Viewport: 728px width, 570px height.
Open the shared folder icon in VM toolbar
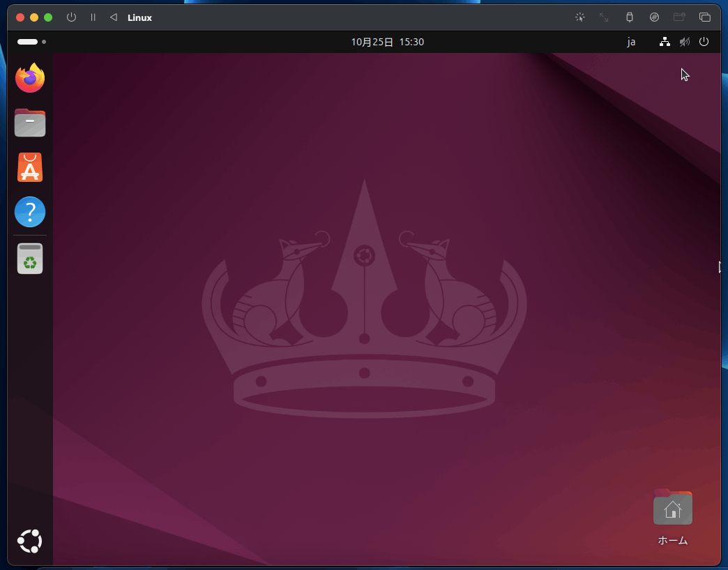click(679, 17)
